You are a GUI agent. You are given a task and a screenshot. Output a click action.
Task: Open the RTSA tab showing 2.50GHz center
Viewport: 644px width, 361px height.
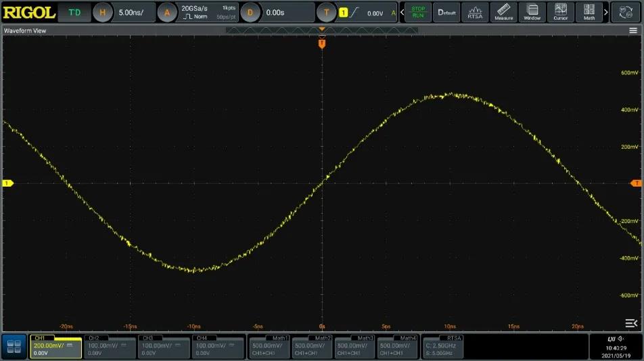click(x=444, y=347)
